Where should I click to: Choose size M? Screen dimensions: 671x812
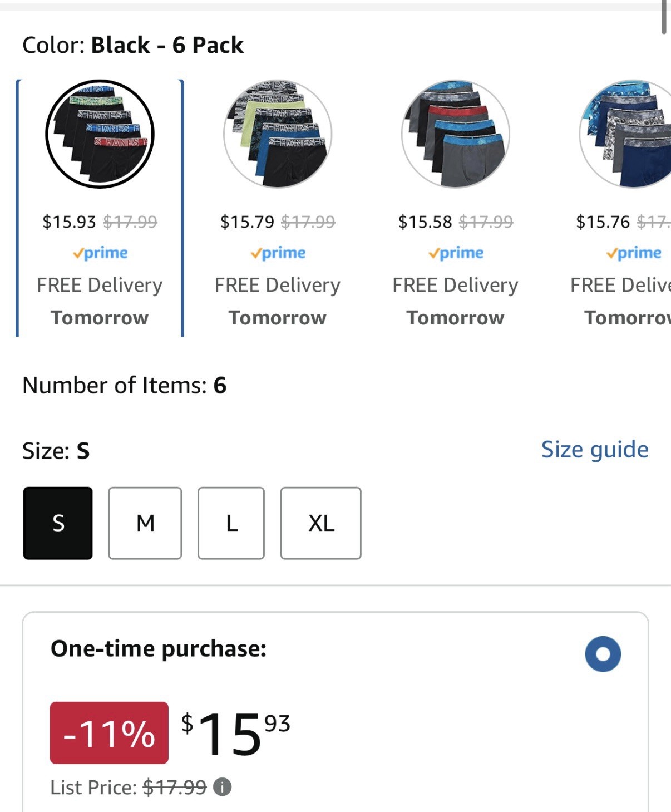(x=145, y=523)
